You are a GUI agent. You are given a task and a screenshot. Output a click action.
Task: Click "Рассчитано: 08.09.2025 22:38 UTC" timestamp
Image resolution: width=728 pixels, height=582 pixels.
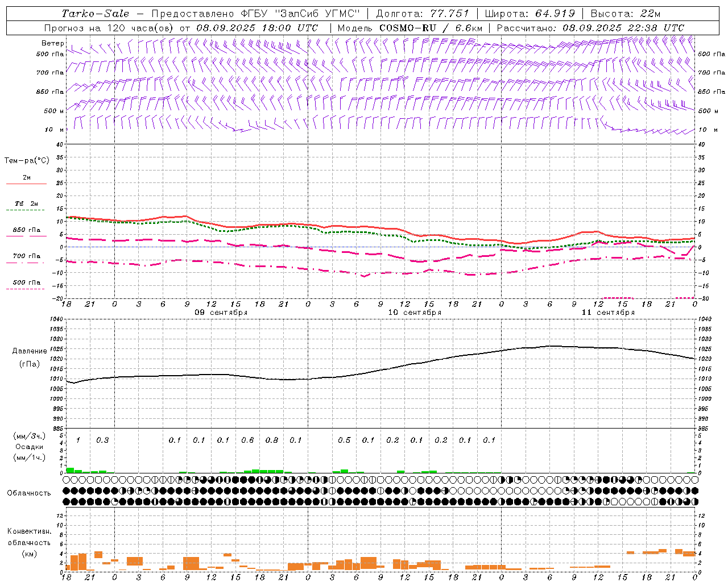coord(590,27)
